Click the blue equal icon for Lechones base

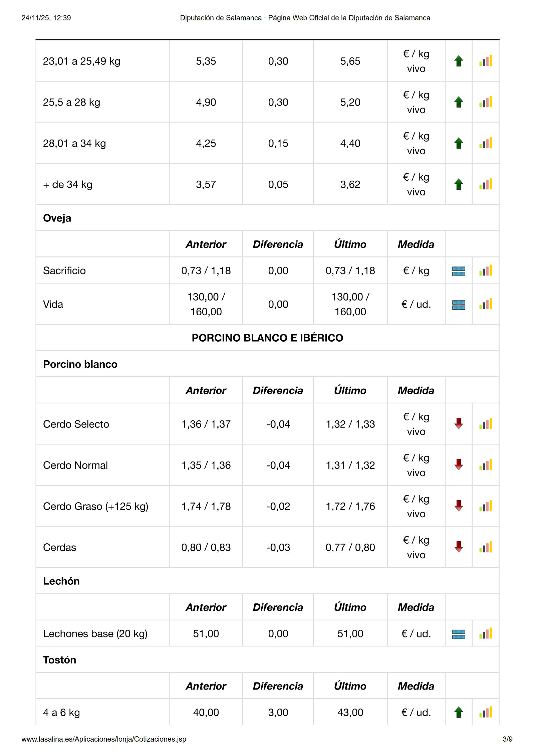(x=459, y=634)
